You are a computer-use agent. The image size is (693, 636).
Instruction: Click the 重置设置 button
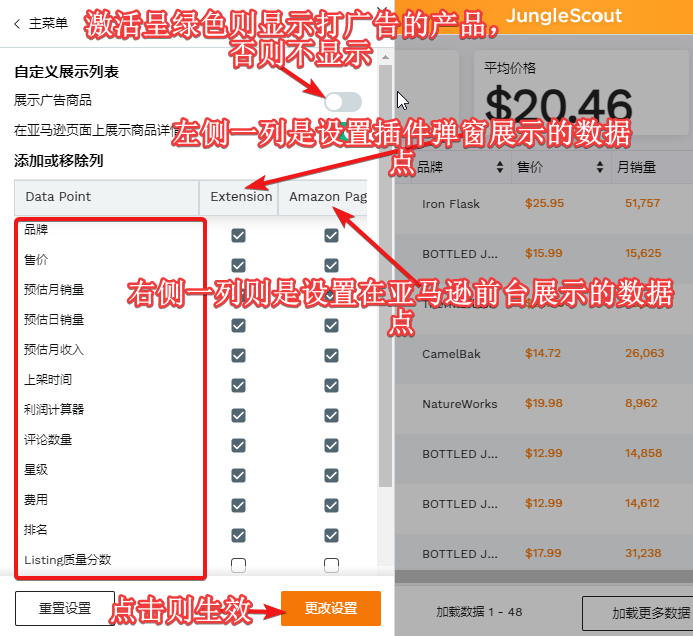pyautogui.click(x=65, y=608)
